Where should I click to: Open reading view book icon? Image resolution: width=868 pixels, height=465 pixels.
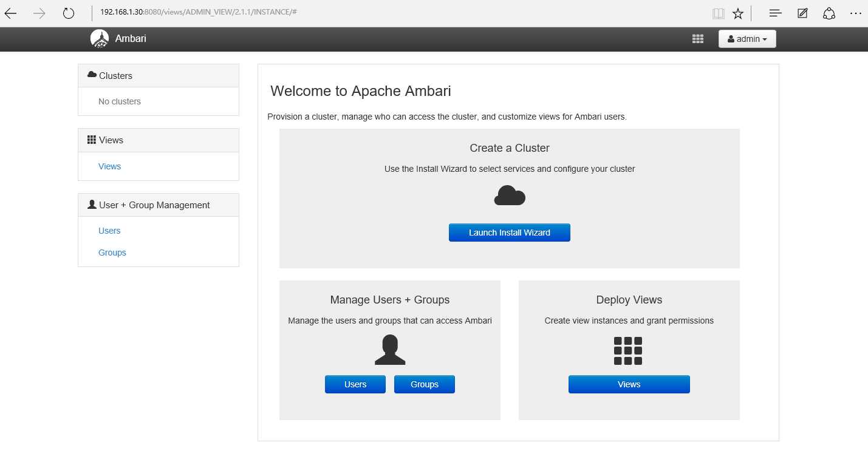719,13
